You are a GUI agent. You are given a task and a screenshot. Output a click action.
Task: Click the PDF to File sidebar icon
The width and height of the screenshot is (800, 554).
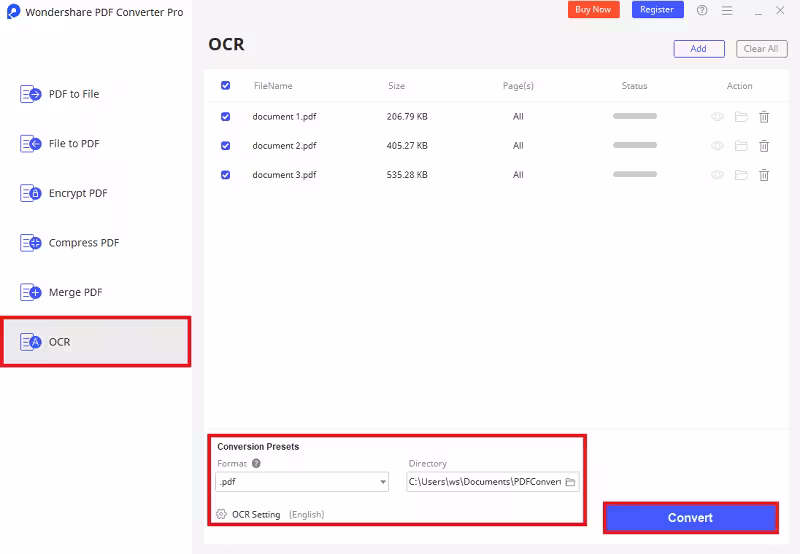[x=30, y=94]
